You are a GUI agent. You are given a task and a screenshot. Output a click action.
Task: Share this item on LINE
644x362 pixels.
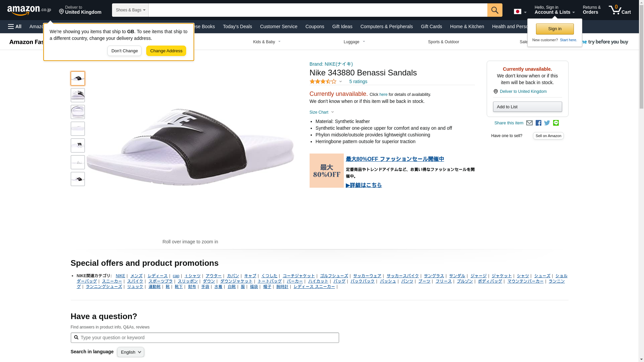click(556, 123)
